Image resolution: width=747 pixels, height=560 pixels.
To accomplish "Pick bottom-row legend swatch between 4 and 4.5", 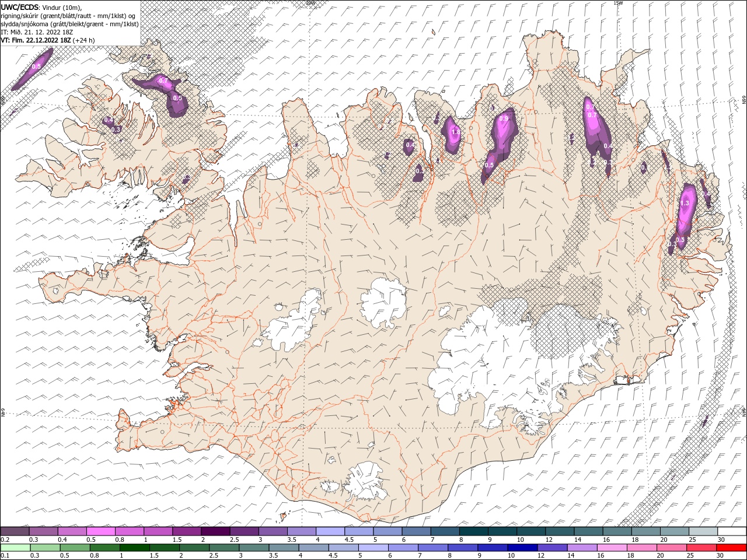I will pyautogui.click(x=313, y=548).
